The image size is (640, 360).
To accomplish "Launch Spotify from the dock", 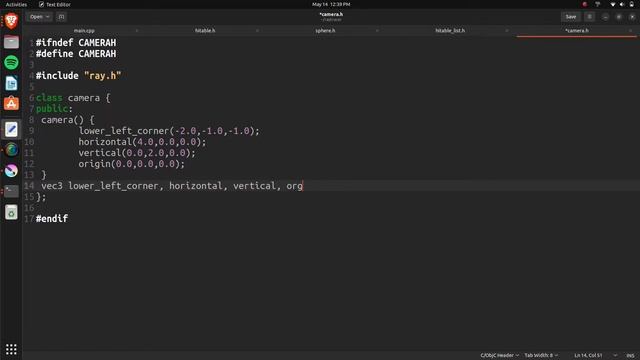I will [11, 62].
